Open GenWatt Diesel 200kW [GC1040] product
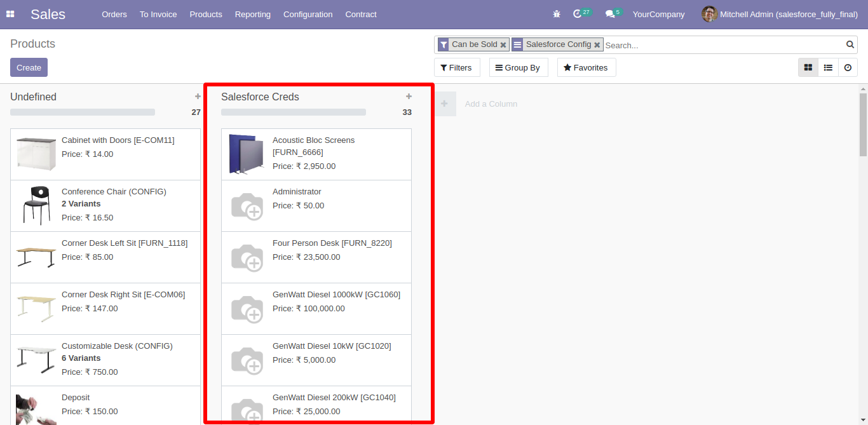Viewport: 868px width, 425px height. coord(316,405)
